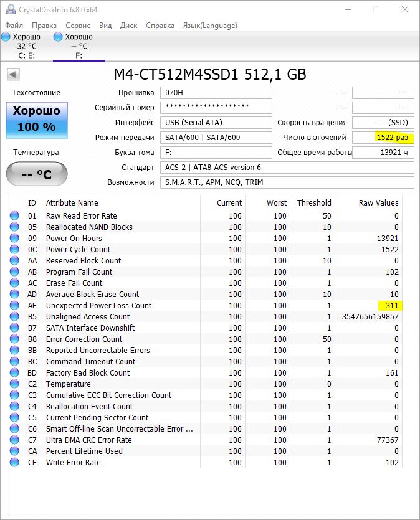Click the status circle for Reallocated NAND Blocks
The width and height of the screenshot is (420, 520).
[14, 227]
